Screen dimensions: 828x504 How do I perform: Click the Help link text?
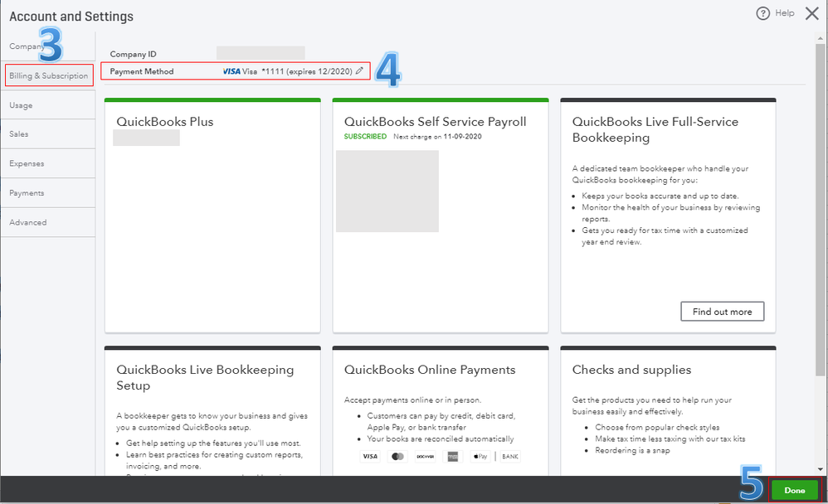[784, 13]
